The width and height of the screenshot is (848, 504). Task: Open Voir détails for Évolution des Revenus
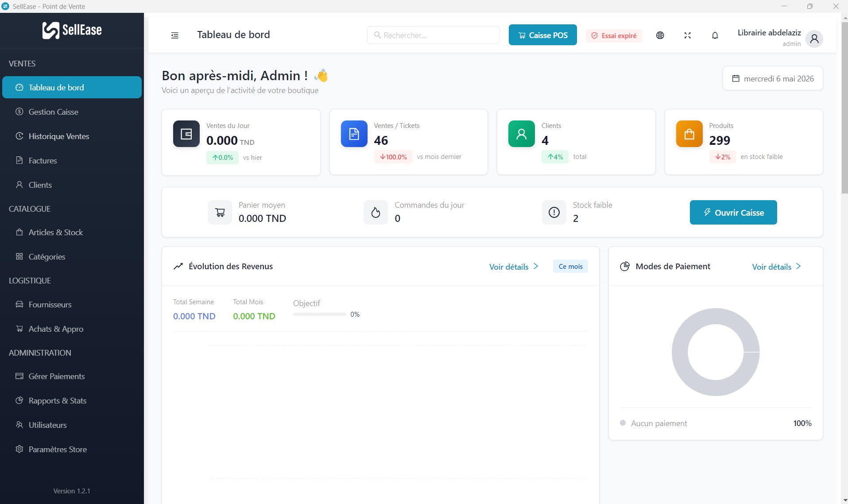(x=514, y=267)
